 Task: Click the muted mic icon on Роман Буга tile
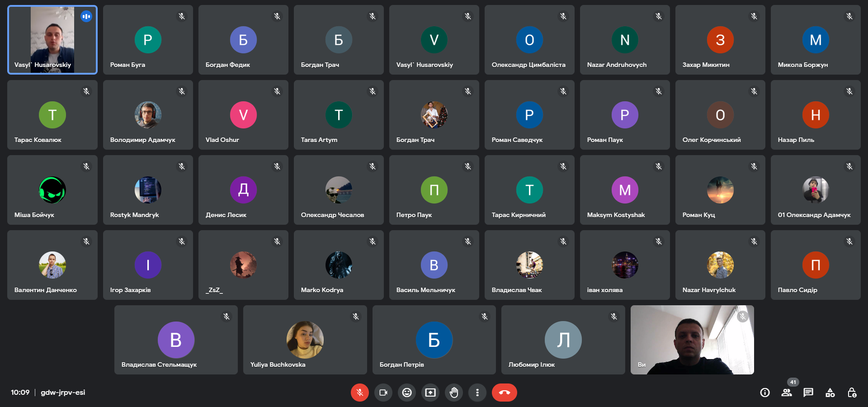click(x=182, y=16)
